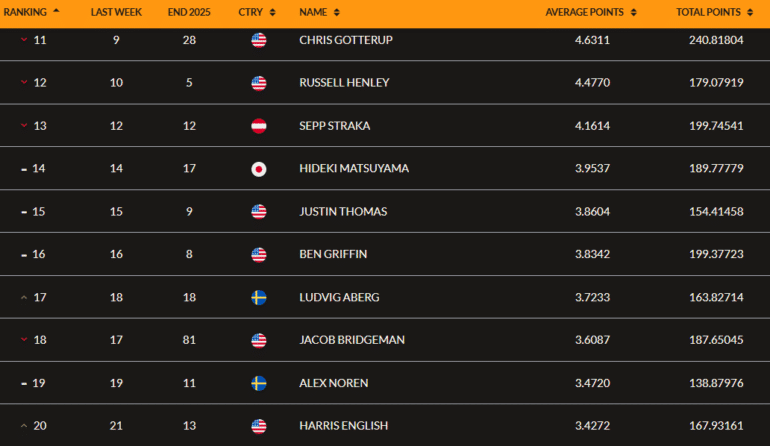The image size is (770, 446).
Task: Click the Last Week column header
Action: [116, 12]
